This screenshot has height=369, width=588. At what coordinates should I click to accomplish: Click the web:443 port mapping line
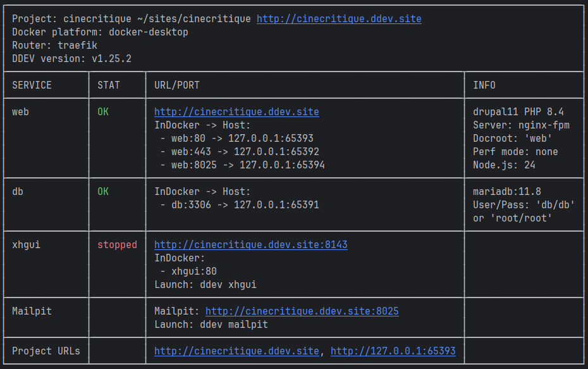click(x=240, y=152)
